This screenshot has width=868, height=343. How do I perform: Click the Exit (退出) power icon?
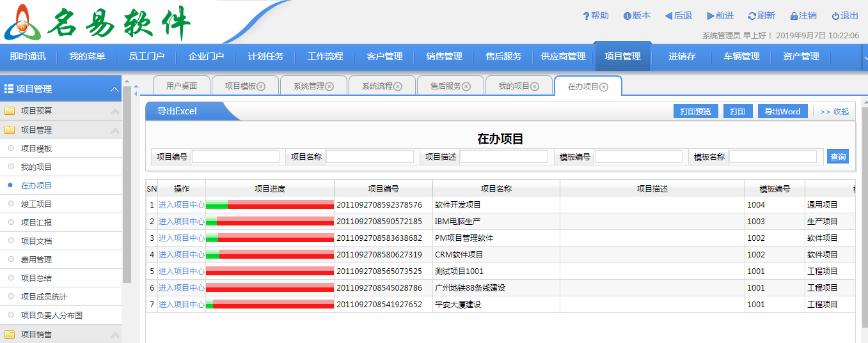pos(835,16)
